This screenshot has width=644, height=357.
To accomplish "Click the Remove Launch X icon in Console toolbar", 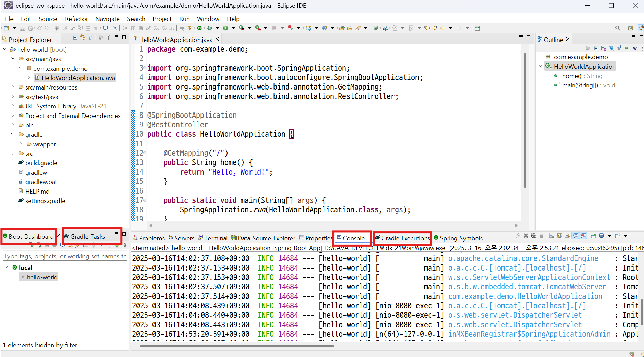I will tap(526, 236).
